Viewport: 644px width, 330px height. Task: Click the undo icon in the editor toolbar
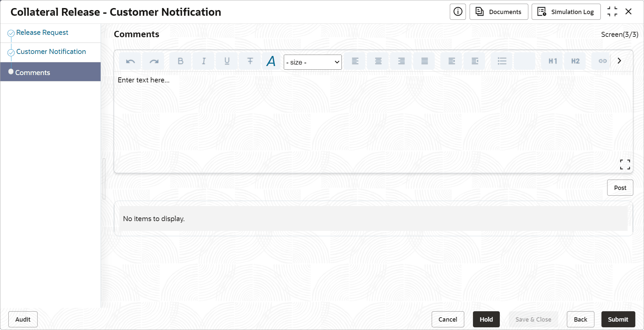(x=130, y=61)
